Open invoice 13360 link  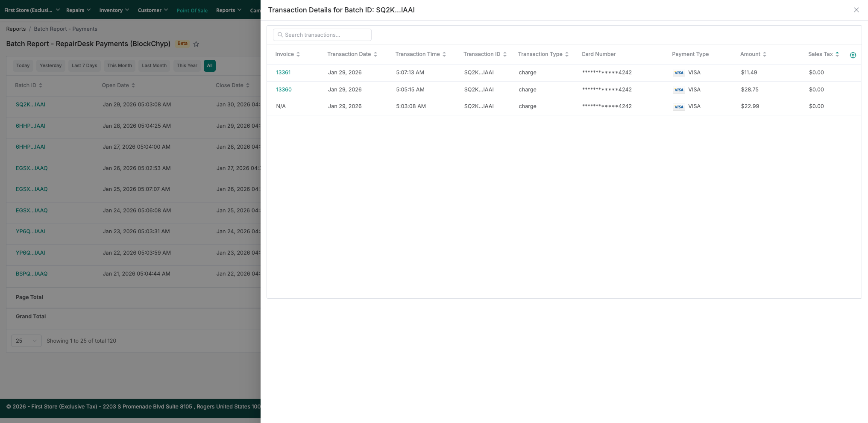(x=284, y=90)
